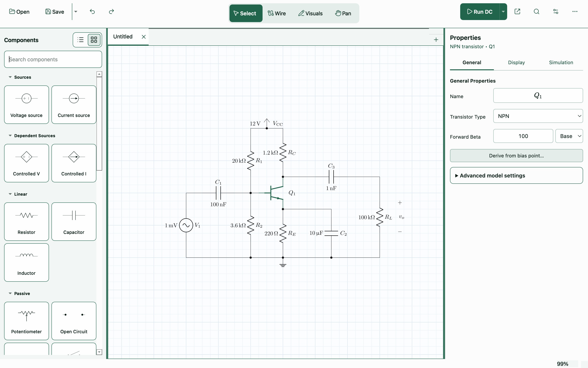Click the Save button
The image size is (588, 368).
55,12
